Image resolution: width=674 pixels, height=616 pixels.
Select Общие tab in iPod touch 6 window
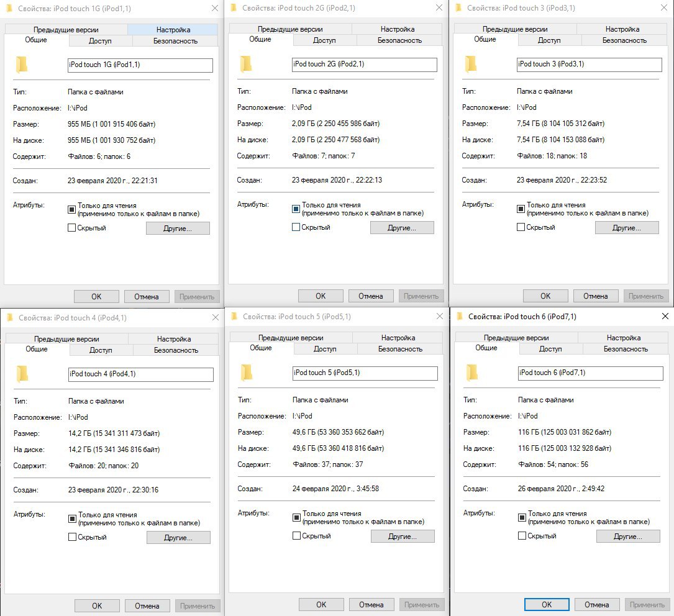486,348
